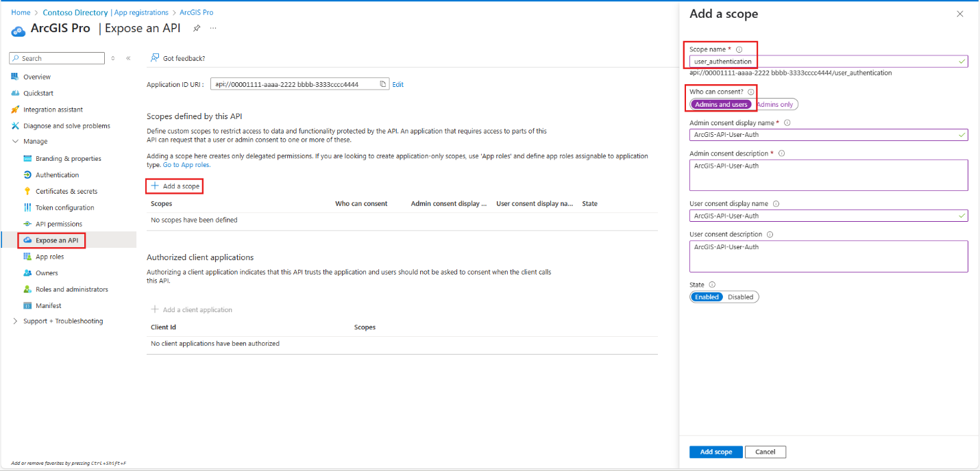Click the info icon next to Who can consent
This screenshot has width=980, height=471.
pyautogui.click(x=751, y=92)
